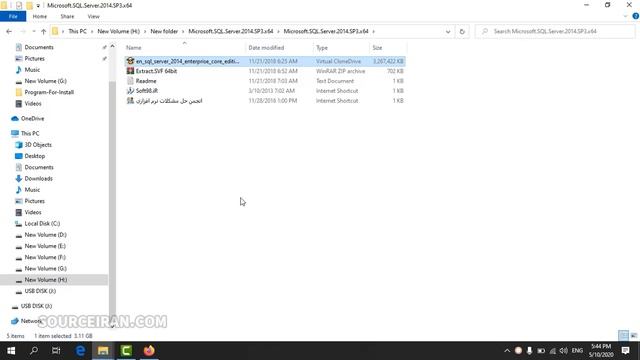
Task: Open the green Camtasia taskbar icon
Action: click(x=126, y=351)
